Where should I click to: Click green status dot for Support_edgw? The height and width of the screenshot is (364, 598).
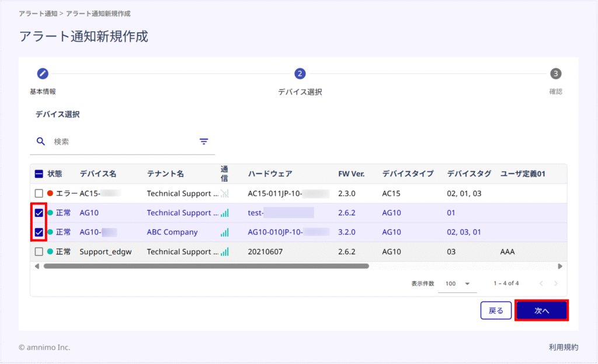(x=50, y=251)
